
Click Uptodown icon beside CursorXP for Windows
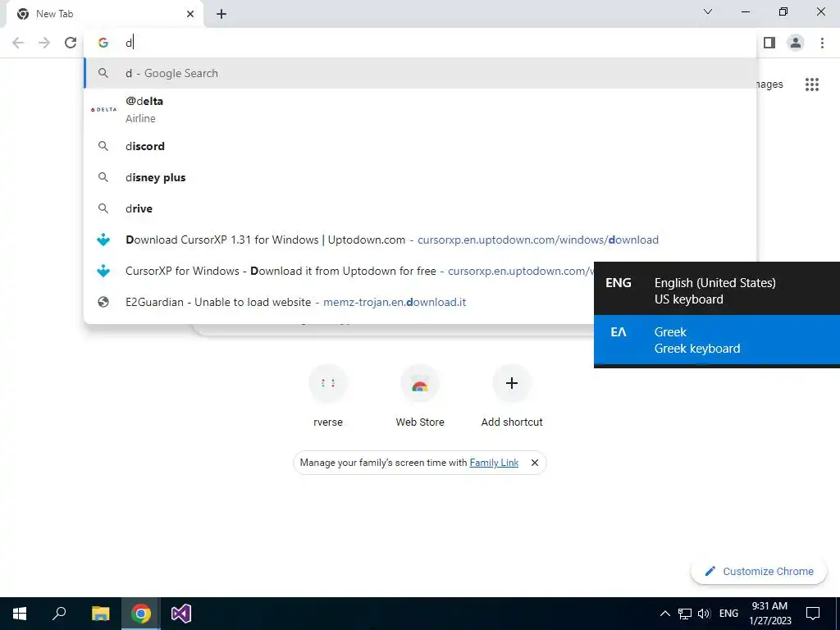tap(103, 271)
